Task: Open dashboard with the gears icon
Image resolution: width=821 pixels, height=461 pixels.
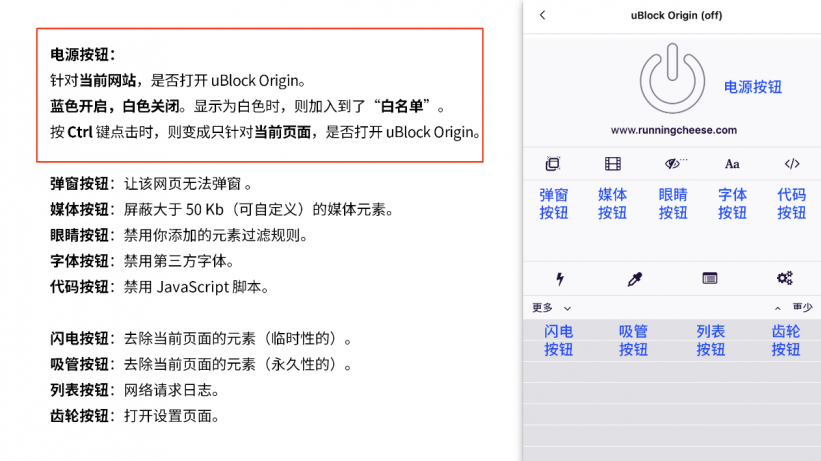Action: click(x=784, y=278)
